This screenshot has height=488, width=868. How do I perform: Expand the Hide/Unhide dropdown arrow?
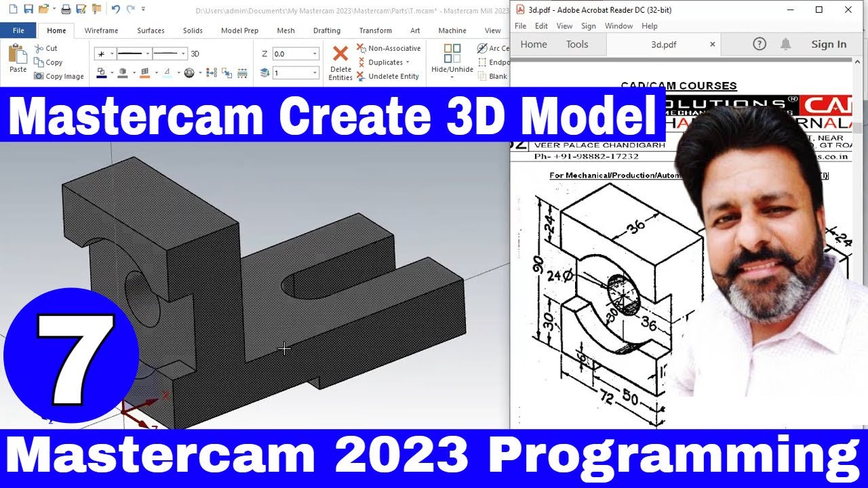click(452, 77)
